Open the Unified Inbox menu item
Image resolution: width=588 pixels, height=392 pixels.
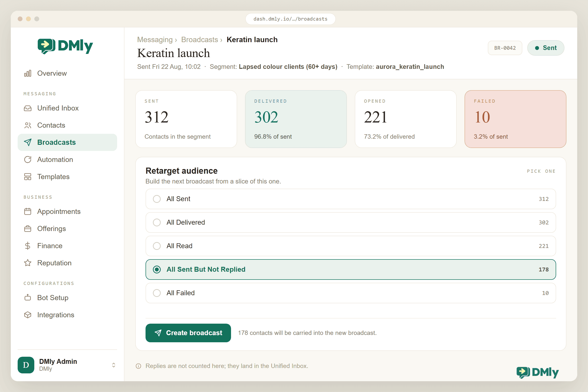68,108
